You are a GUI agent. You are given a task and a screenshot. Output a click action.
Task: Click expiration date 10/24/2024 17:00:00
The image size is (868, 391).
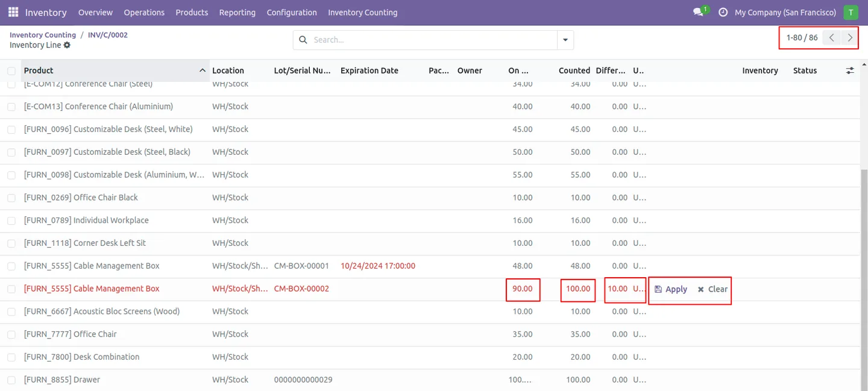(378, 266)
